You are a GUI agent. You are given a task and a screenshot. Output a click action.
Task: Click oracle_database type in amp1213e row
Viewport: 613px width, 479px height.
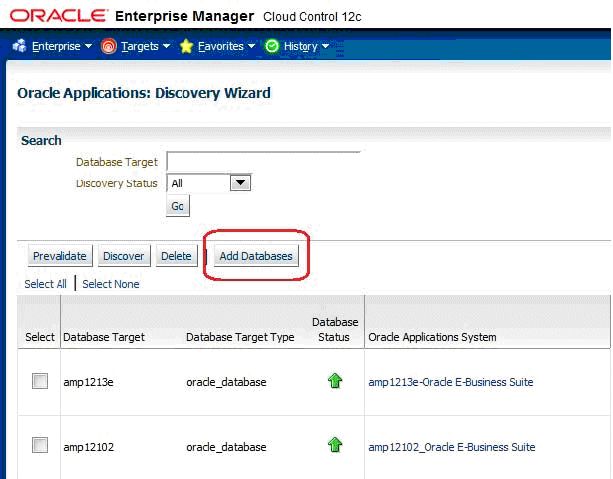pos(226,382)
